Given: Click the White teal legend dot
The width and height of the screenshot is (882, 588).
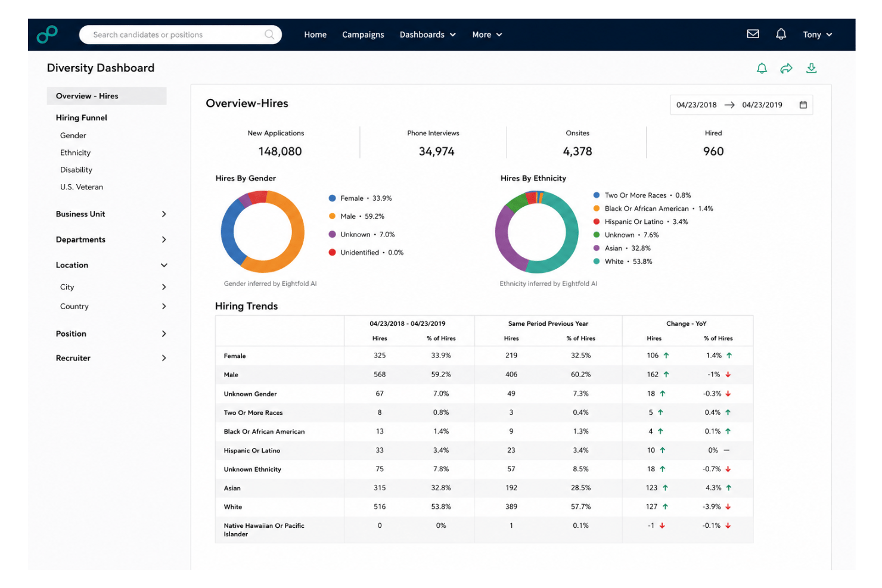Looking at the screenshot, I should click(x=597, y=262).
